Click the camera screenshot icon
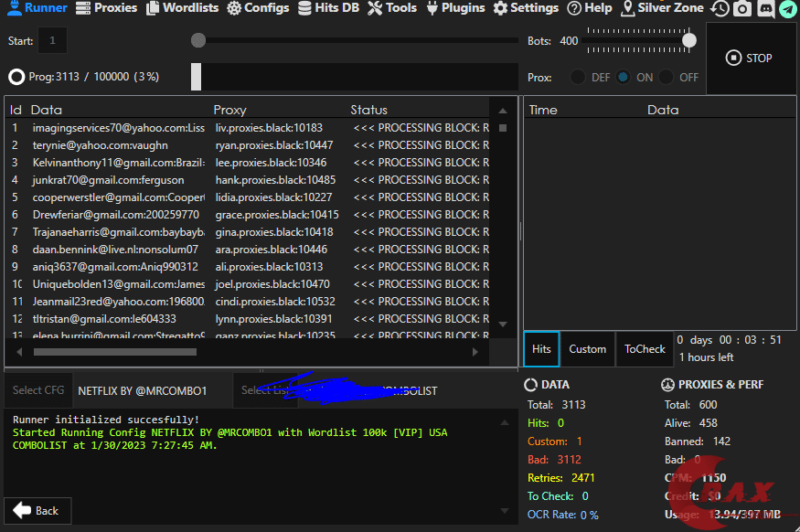The image size is (800, 532). [742, 9]
